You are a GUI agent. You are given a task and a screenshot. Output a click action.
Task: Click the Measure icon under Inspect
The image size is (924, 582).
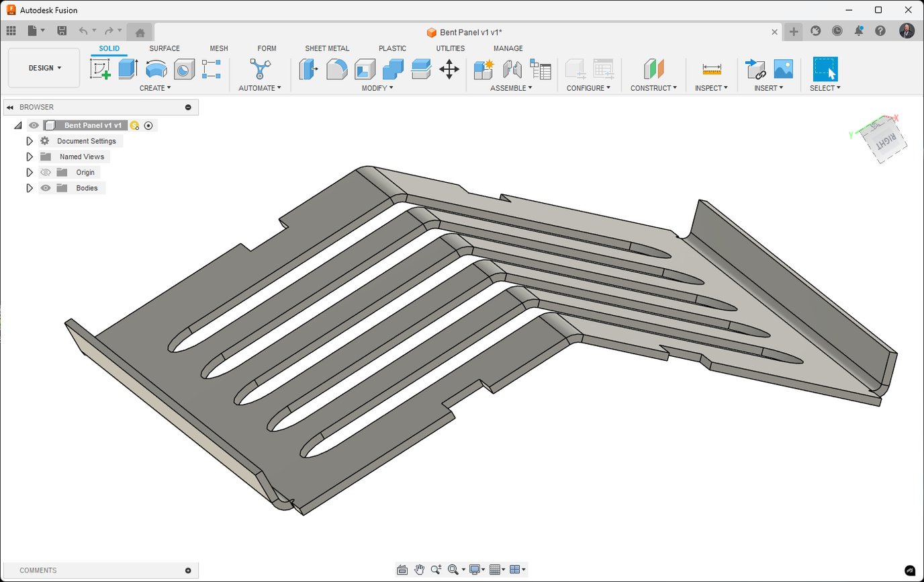tap(711, 69)
